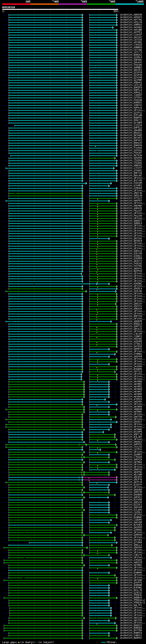
Task: Open hit UniRef100_A4SAD2
Action: 131,27
